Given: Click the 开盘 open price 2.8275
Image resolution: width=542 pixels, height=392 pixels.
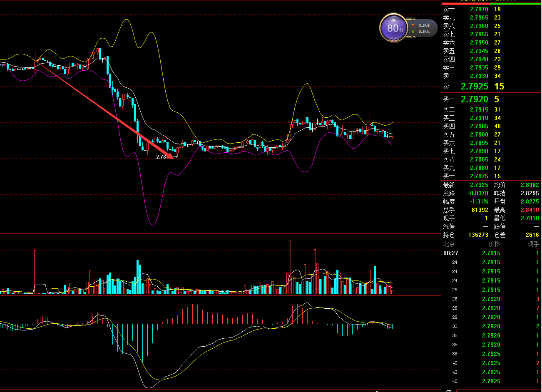Looking at the screenshot, I should (x=530, y=201).
